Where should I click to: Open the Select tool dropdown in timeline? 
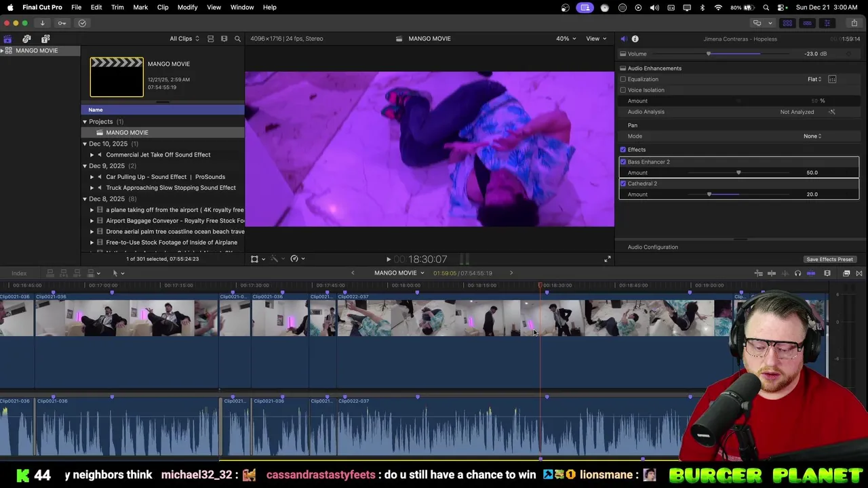click(x=118, y=273)
